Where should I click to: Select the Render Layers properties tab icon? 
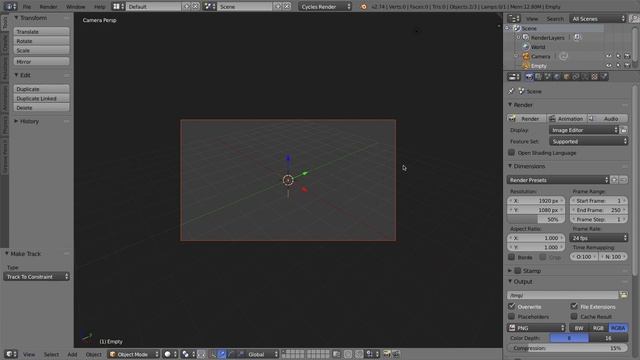(x=538, y=77)
